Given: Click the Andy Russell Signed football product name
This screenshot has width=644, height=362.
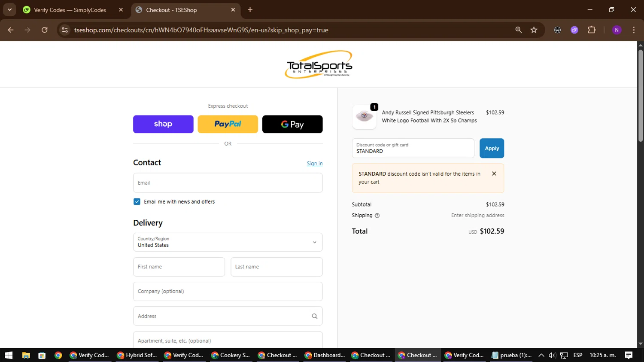Looking at the screenshot, I should click(429, 116).
